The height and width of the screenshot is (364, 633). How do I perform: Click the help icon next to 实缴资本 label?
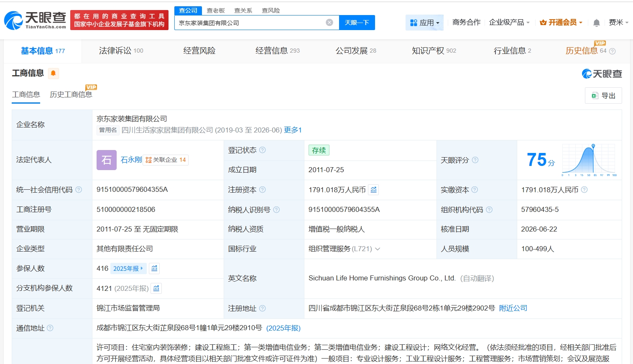(475, 190)
